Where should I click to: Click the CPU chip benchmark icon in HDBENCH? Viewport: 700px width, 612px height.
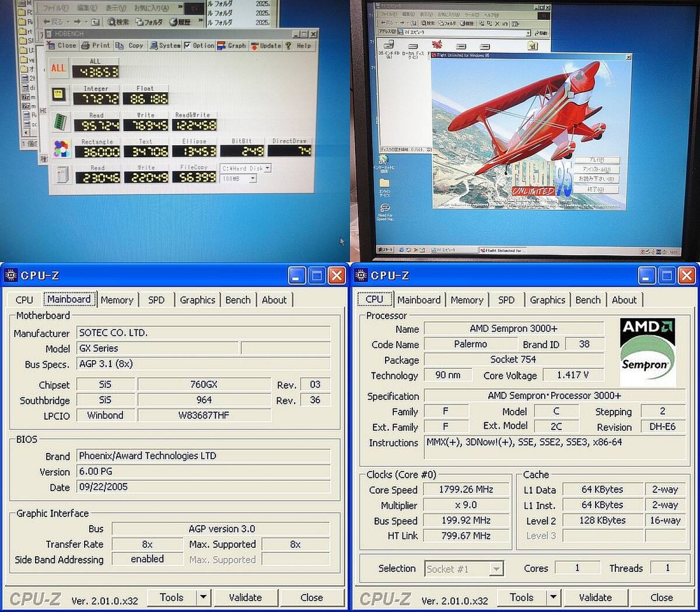(x=59, y=94)
